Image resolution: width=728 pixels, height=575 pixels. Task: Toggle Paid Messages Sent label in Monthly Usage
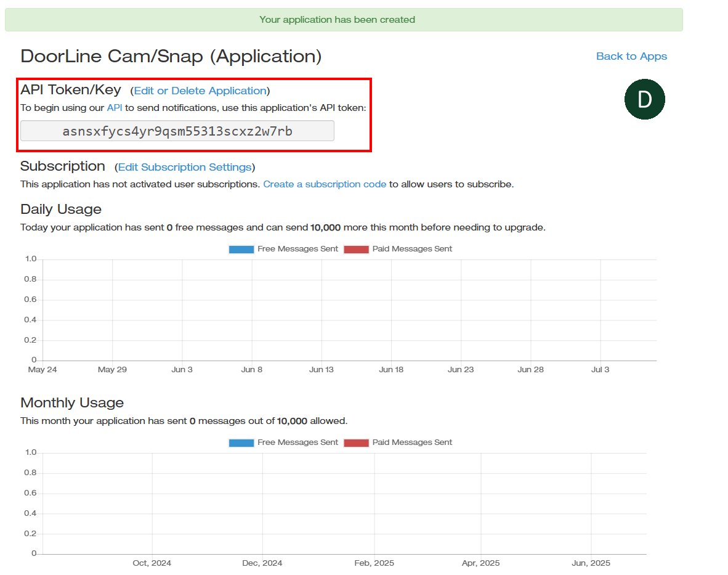(x=412, y=442)
